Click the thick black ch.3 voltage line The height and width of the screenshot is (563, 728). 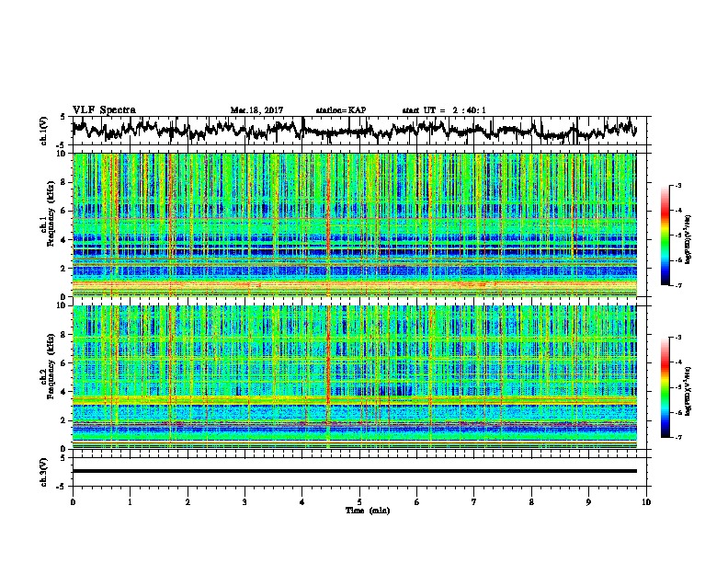point(354,471)
